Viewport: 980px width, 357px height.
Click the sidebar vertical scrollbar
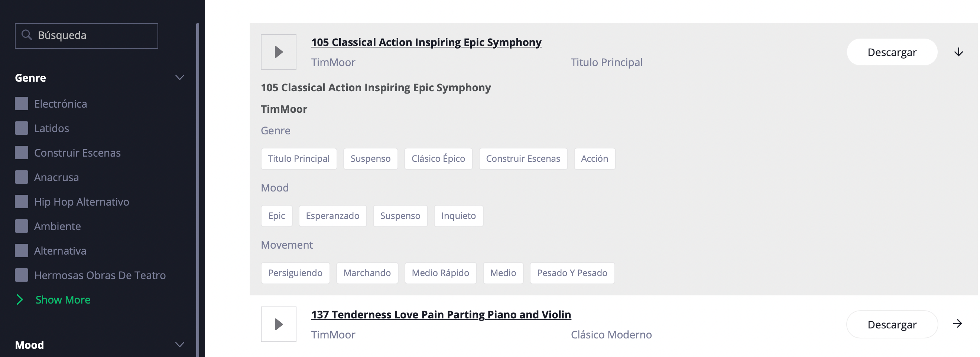(197, 190)
